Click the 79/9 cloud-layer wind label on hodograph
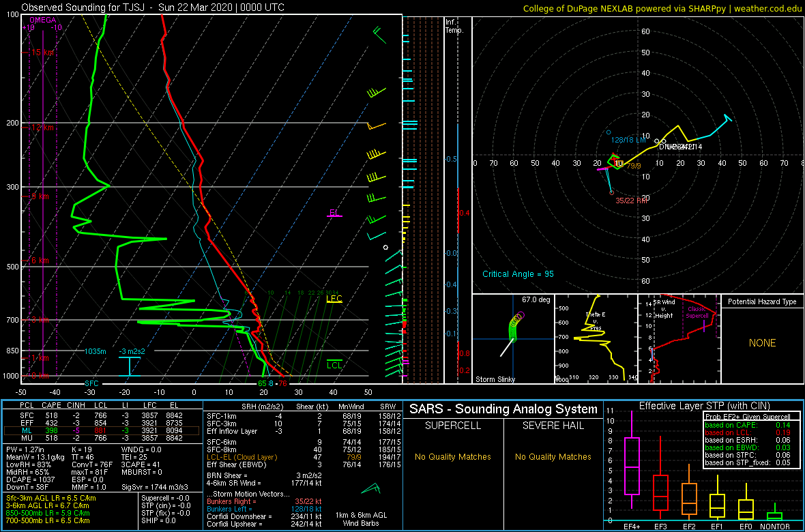The width and height of the screenshot is (805, 532). point(634,166)
